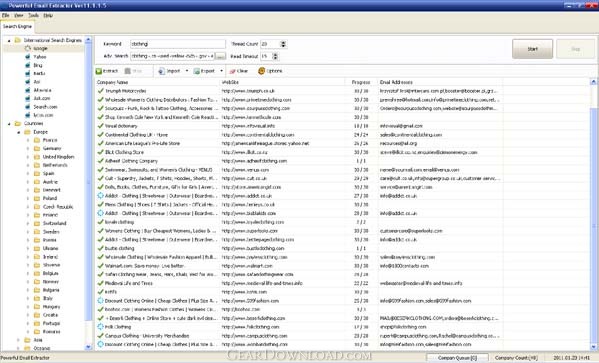Screen dimensions: 599x363
Task: Click the Adv. Search text field
Action: pyautogui.click(x=173, y=56)
